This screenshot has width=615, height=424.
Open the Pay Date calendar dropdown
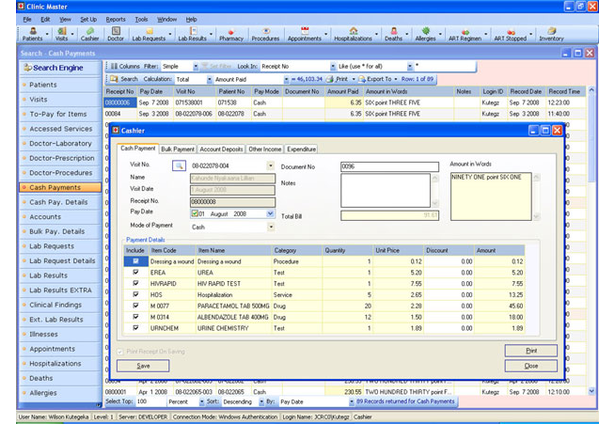[x=270, y=214]
